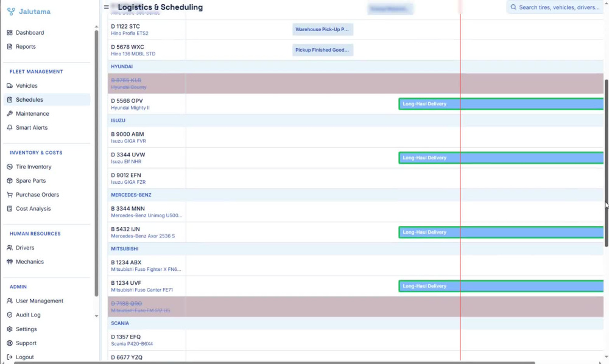Click the red current-time marker line
The width and height of the screenshot is (609, 364).
click(460, 186)
